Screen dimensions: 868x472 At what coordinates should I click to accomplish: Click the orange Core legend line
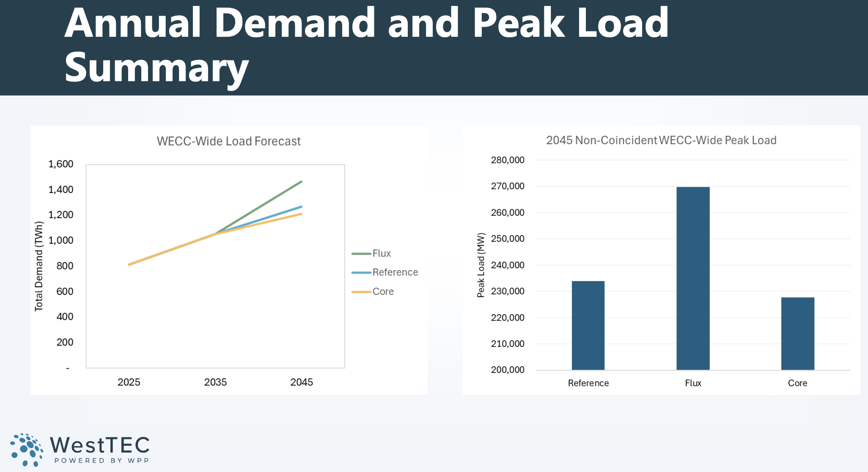point(361,292)
